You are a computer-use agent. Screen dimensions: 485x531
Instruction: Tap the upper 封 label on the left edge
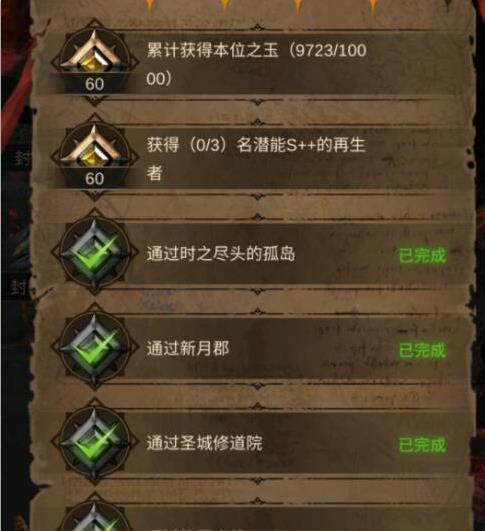[22, 158]
